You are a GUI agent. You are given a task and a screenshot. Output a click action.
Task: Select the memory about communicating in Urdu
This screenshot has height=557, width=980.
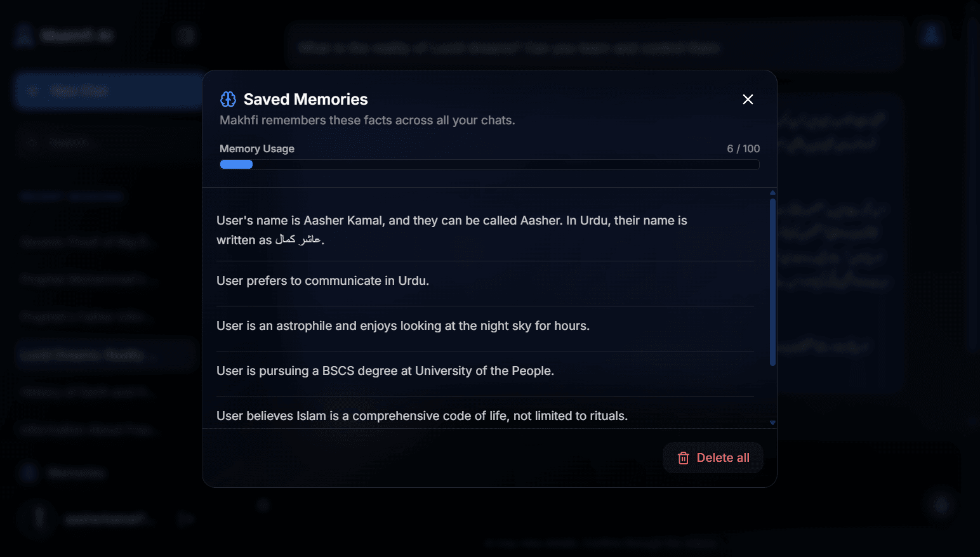coord(322,281)
